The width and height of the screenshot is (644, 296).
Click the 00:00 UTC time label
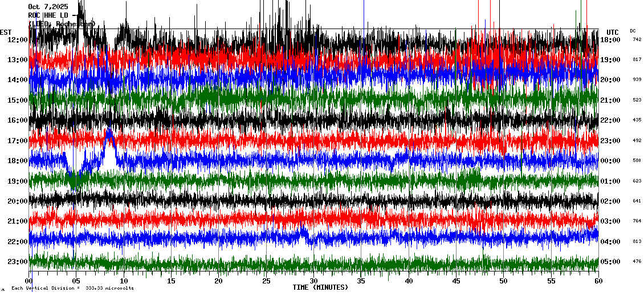tap(610, 161)
